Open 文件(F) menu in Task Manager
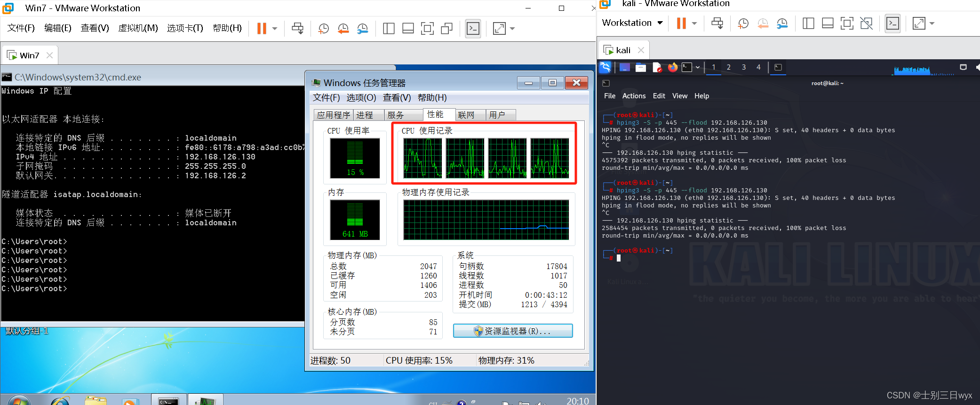The height and width of the screenshot is (405, 980). (326, 97)
